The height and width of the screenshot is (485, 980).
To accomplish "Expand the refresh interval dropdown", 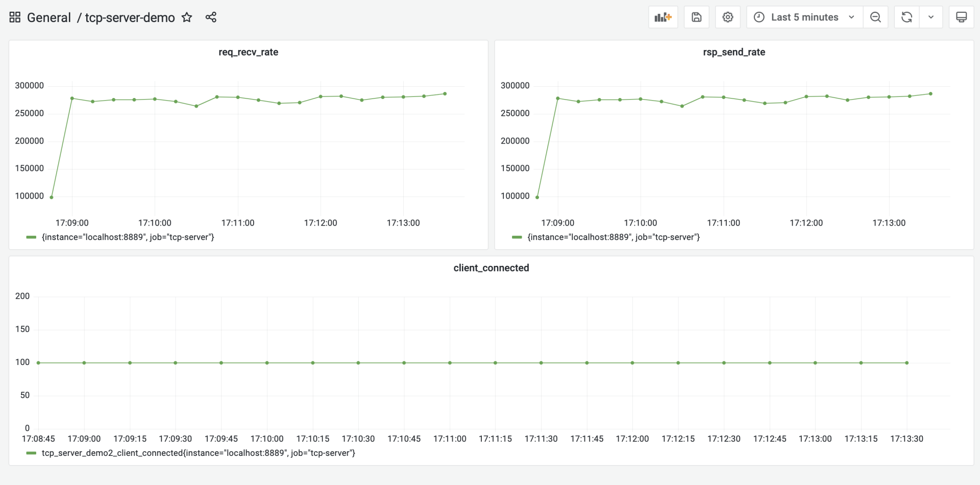I will pyautogui.click(x=931, y=17).
